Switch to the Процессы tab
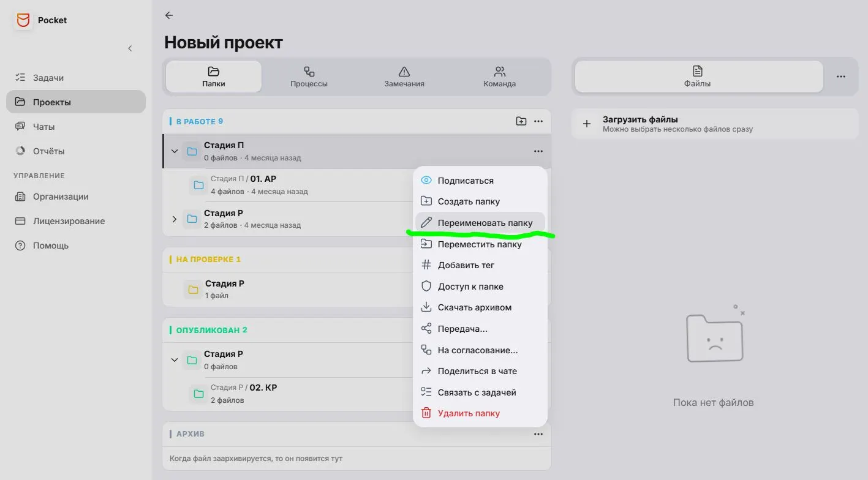This screenshot has height=480, width=868. point(309,77)
